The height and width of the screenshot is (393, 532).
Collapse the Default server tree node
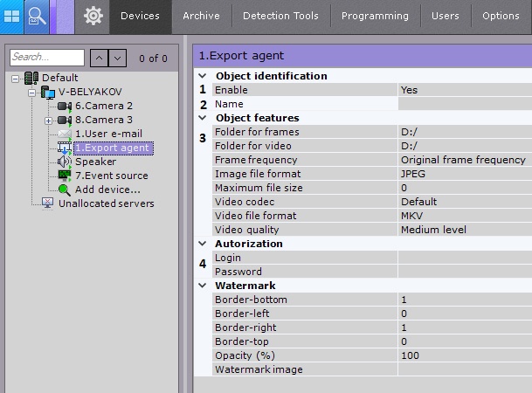17,78
